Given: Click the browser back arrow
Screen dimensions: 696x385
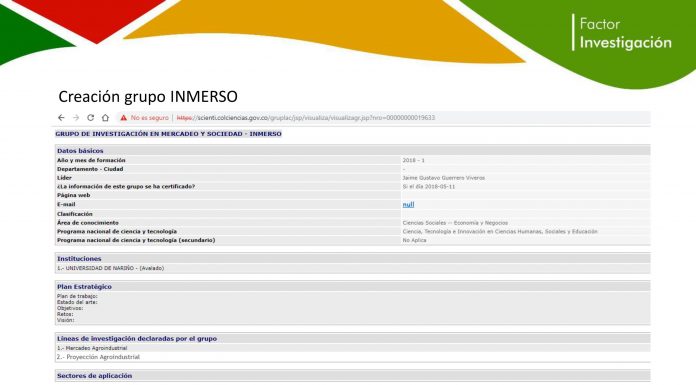Looking at the screenshot, I should point(61,118).
